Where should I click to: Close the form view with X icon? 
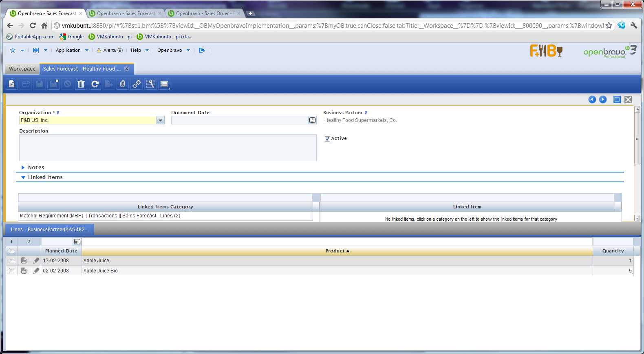click(628, 100)
